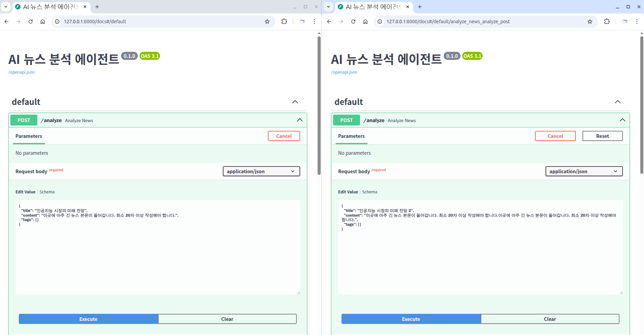Open /openapi.json link in the left window
This screenshot has width=644, height=335.
[x=22, y=72]
